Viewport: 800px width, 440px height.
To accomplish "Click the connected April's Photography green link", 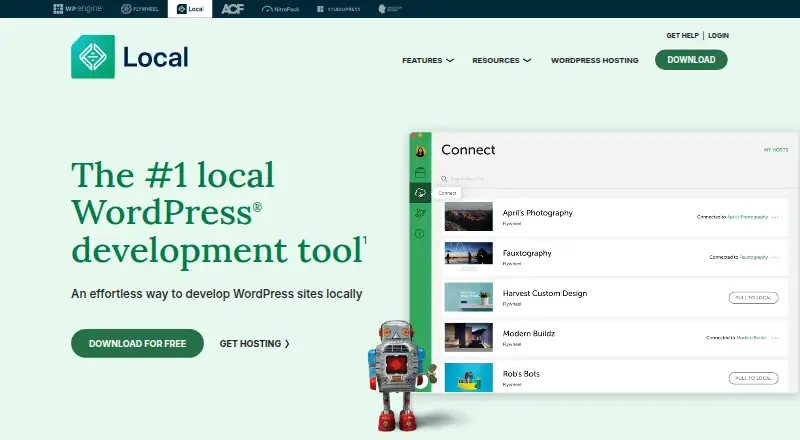I will tap(747, 217).
